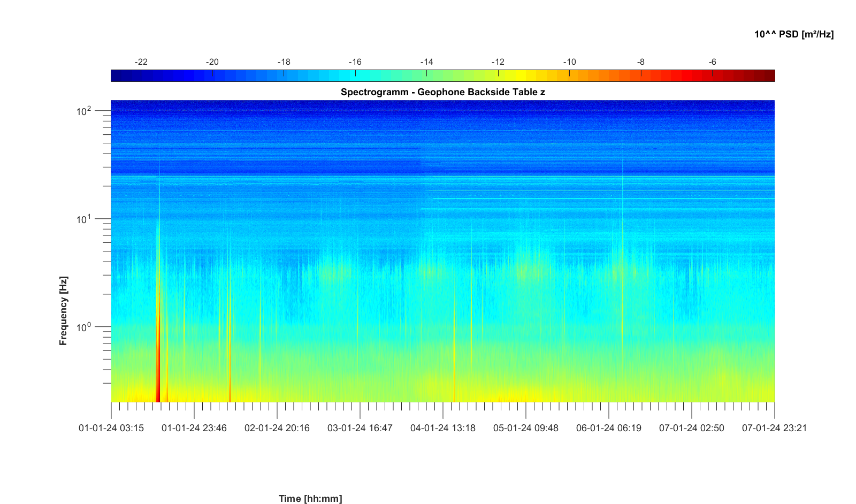
Task: Select the -6 colorbar tick label
Action: click(712, 62)
